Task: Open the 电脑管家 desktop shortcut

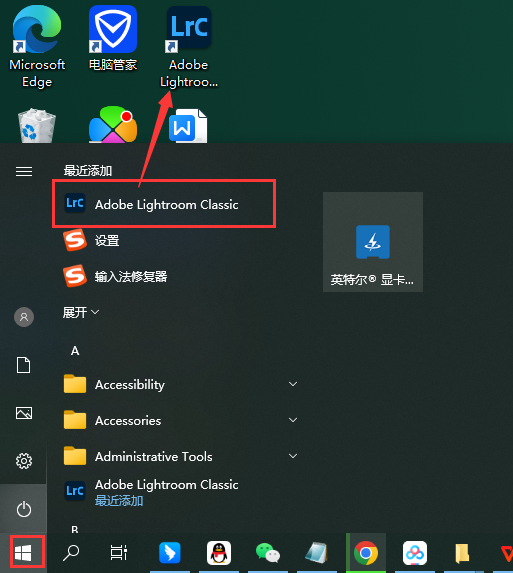Action: click(x=113, y=39)
